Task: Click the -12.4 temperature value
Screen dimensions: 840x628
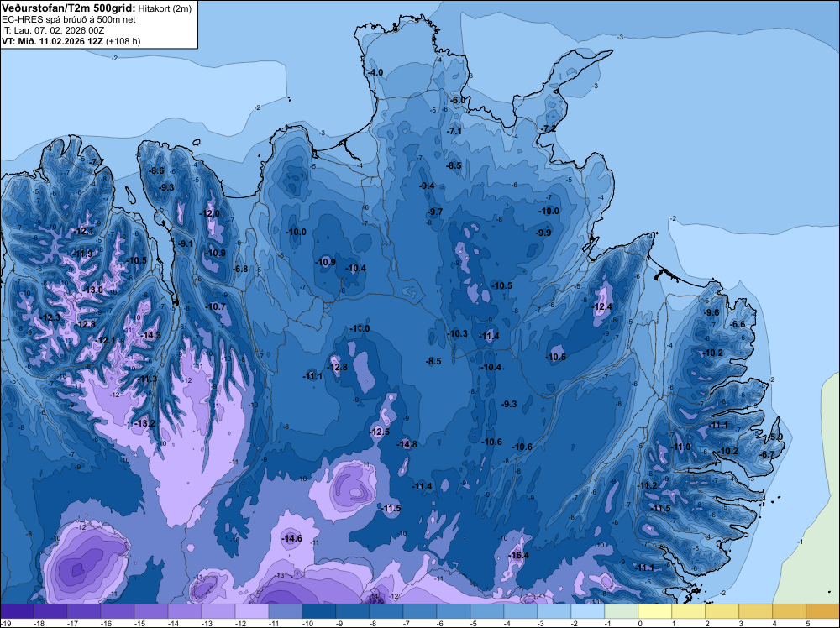Action: pos(602,306)
